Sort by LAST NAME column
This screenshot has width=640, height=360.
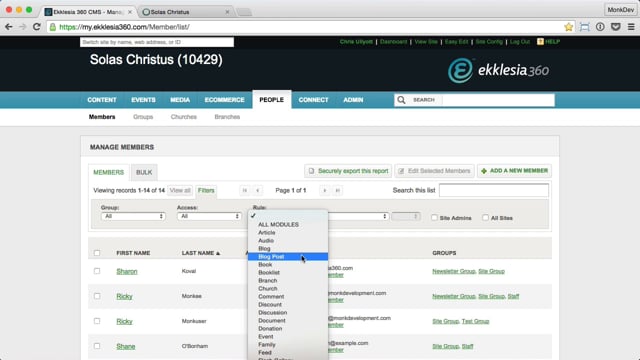(201, 253)
